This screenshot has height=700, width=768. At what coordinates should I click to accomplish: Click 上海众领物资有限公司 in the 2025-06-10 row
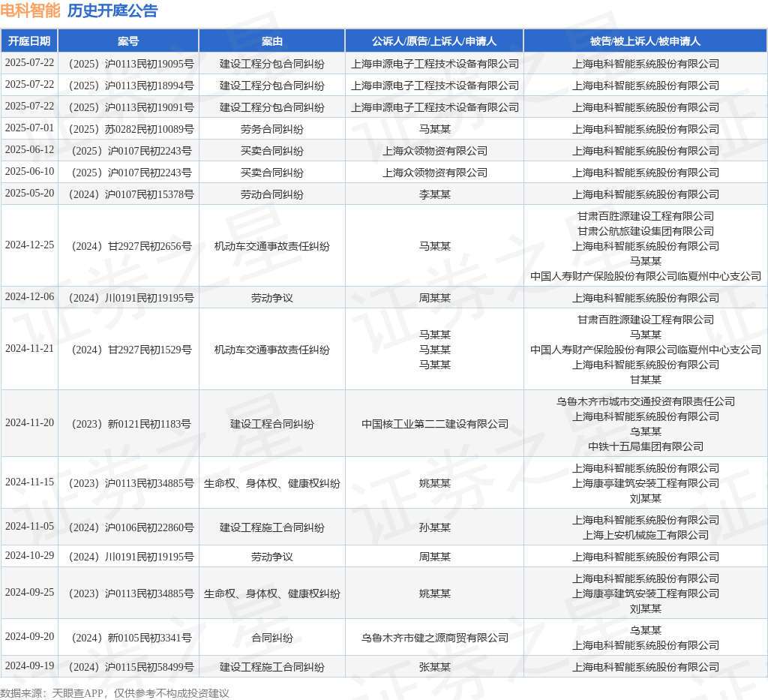(x=434, y=173)
